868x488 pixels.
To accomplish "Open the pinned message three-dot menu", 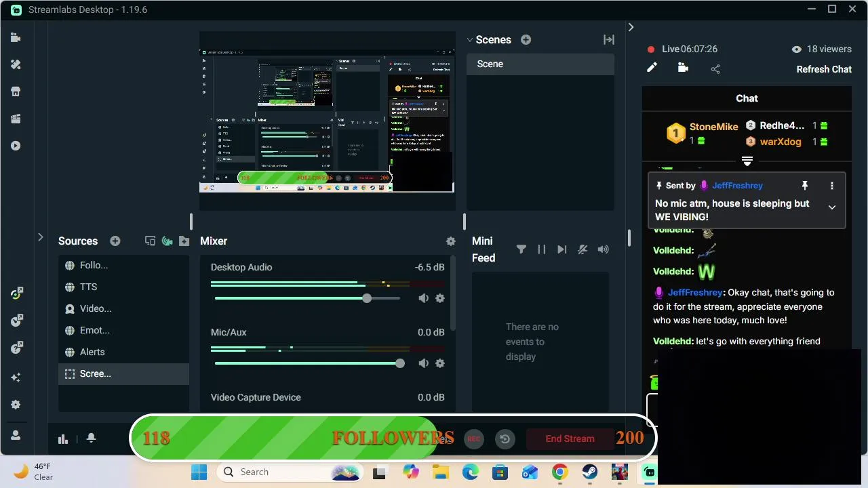I will (832, 186).
